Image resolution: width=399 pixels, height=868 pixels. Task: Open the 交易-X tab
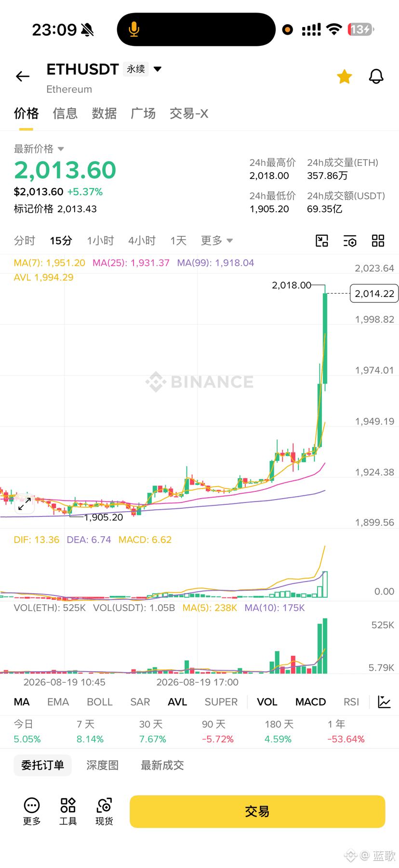[x=189, y=113]
